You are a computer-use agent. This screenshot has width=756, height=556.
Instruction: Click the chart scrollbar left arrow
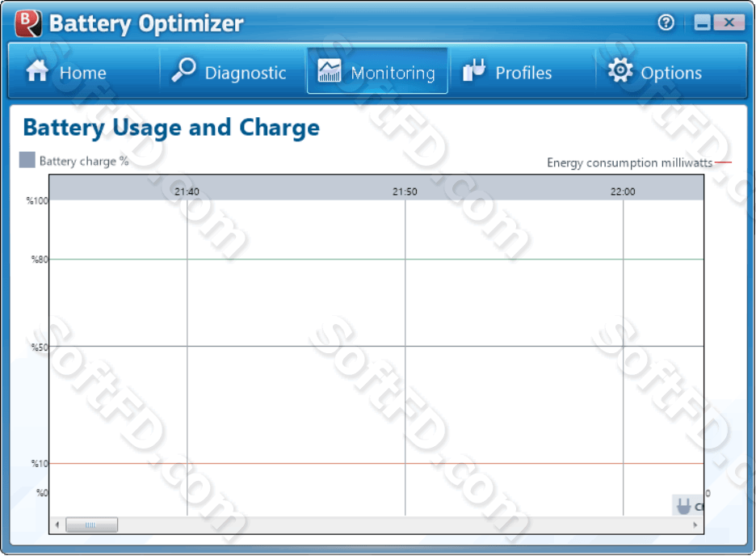click(57, 524)
